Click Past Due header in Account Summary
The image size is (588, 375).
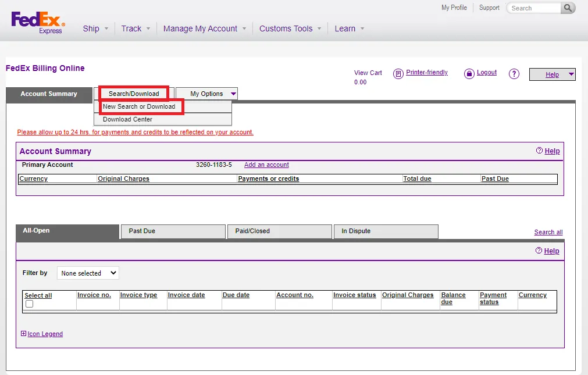[495, 179]
